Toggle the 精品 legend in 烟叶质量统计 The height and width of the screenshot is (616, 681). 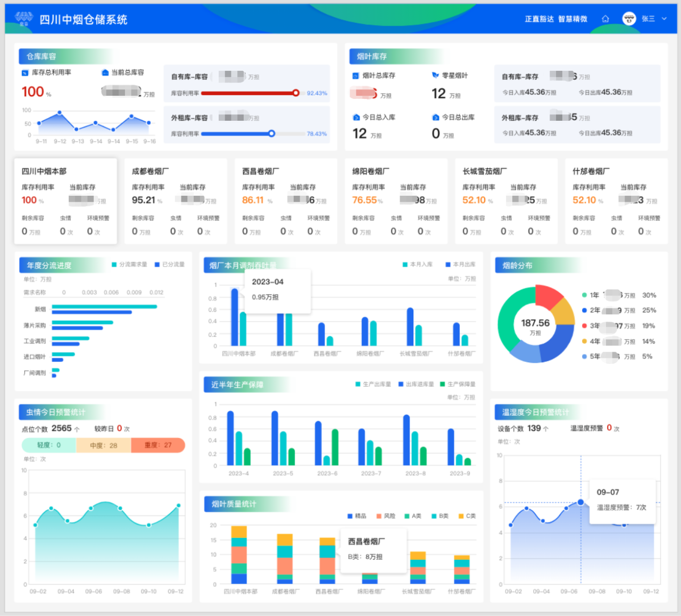pos(356,516)
